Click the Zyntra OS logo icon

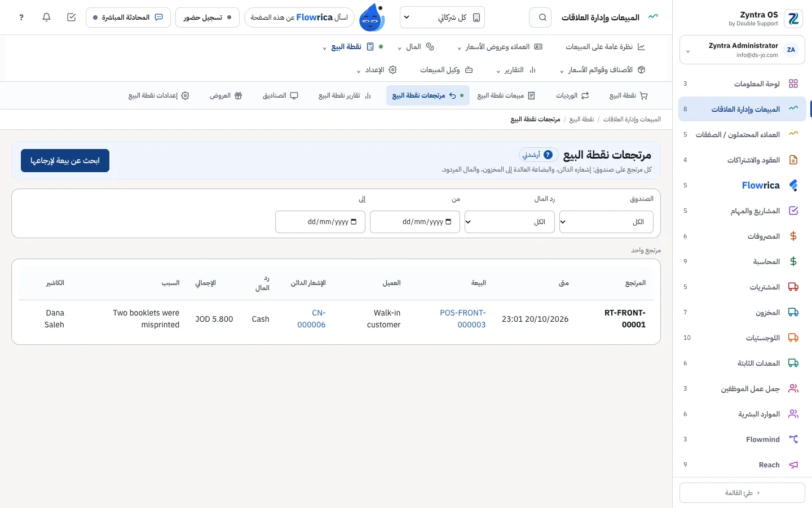coord(793,19)
